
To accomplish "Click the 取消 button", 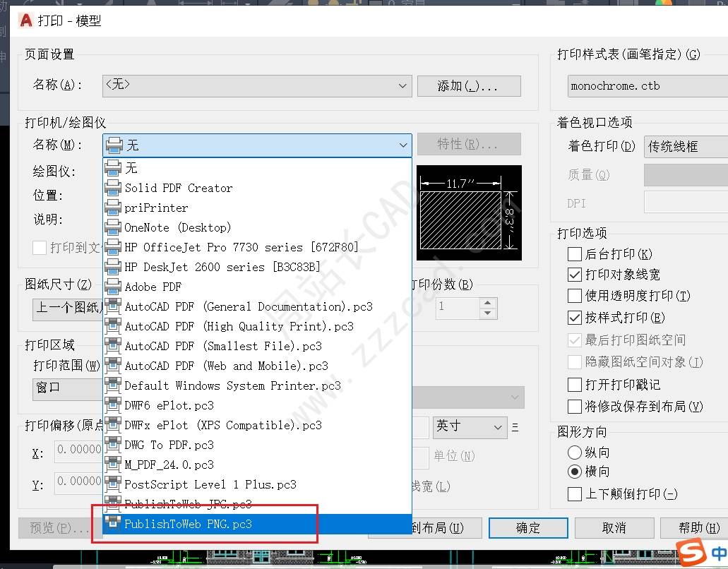I will tap(614, 527).
